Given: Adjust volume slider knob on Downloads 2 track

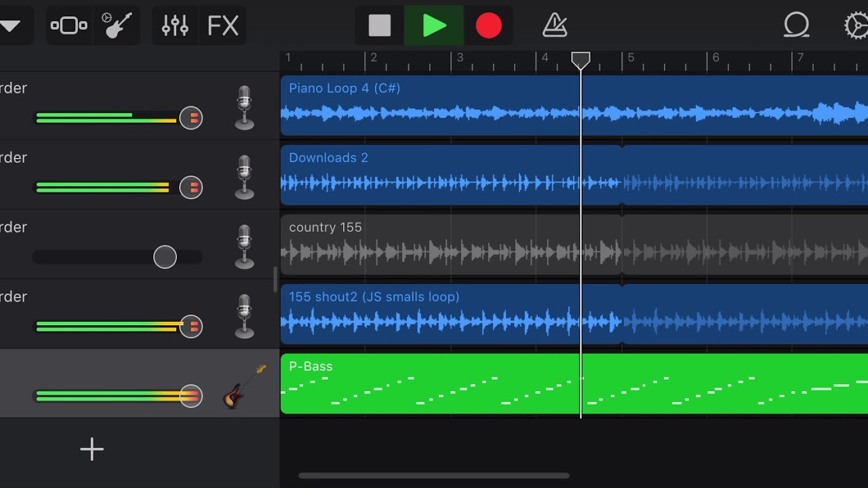Looking at the screenshot, I should (191, 187).
